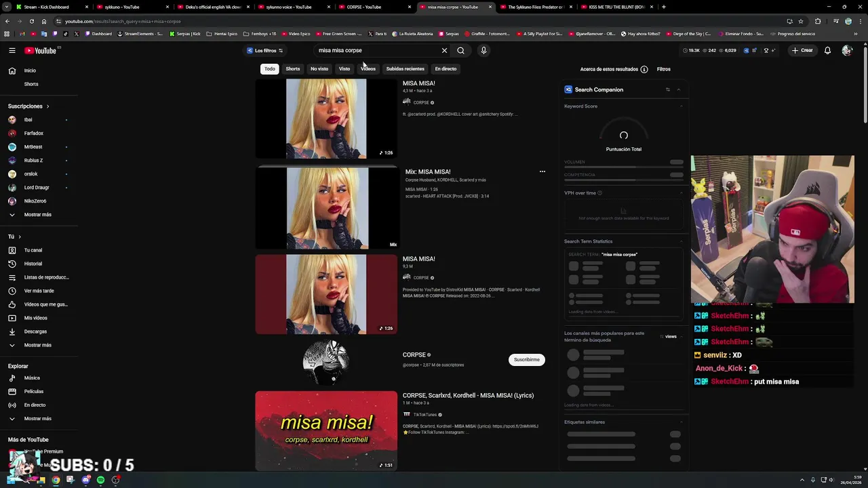Image resolution: width=868 pixels, height=488 pixels.
Task: Open the three-dot menu on Mix result
Action: 542,171
